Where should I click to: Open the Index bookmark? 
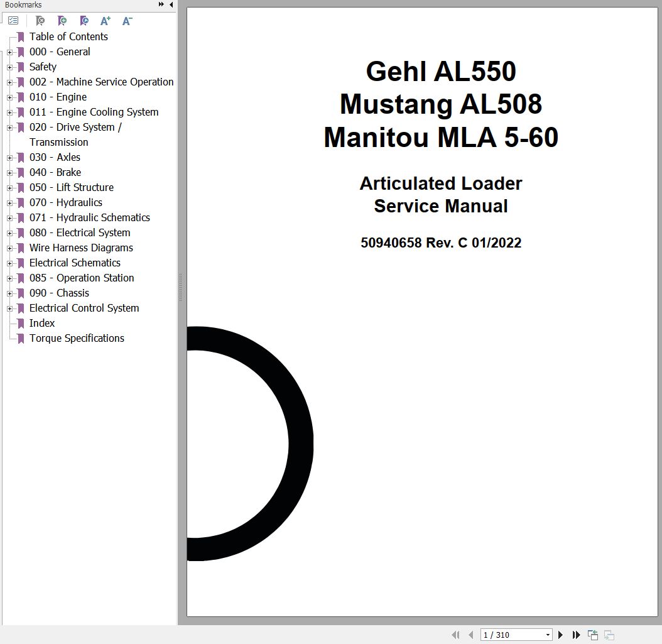pos(42,323)
